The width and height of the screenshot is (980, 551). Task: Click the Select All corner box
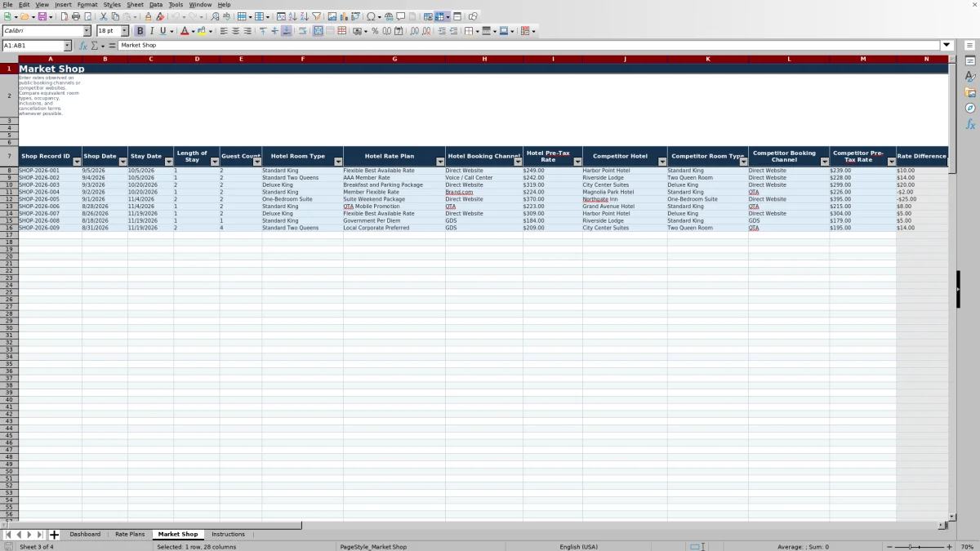point(9,59)
